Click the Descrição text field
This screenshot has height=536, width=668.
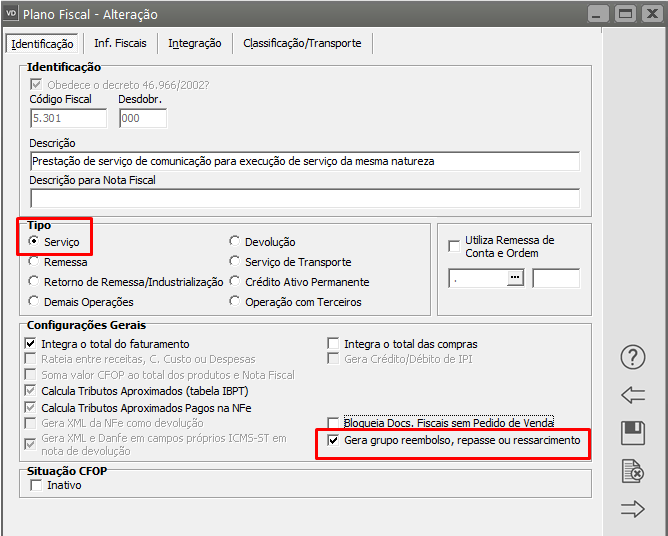304,160
